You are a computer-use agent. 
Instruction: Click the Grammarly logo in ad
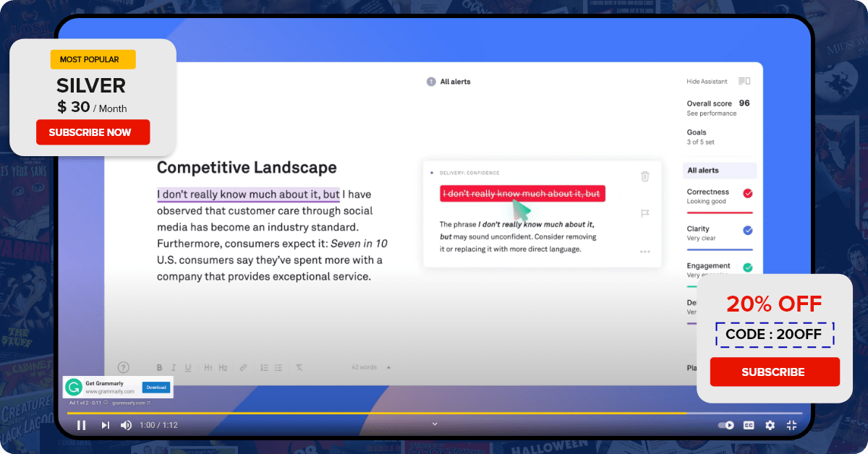[x=74, y=387]
